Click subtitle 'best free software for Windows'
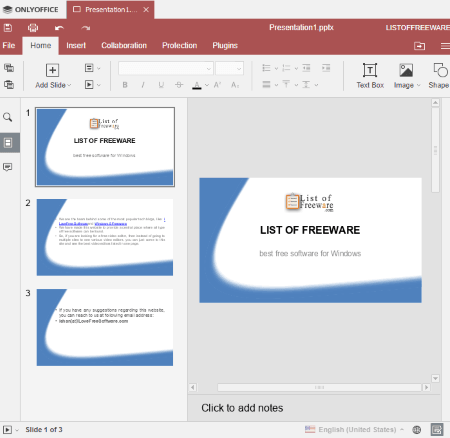The height and width of the screenshot is (438, 450). [310, 254]
